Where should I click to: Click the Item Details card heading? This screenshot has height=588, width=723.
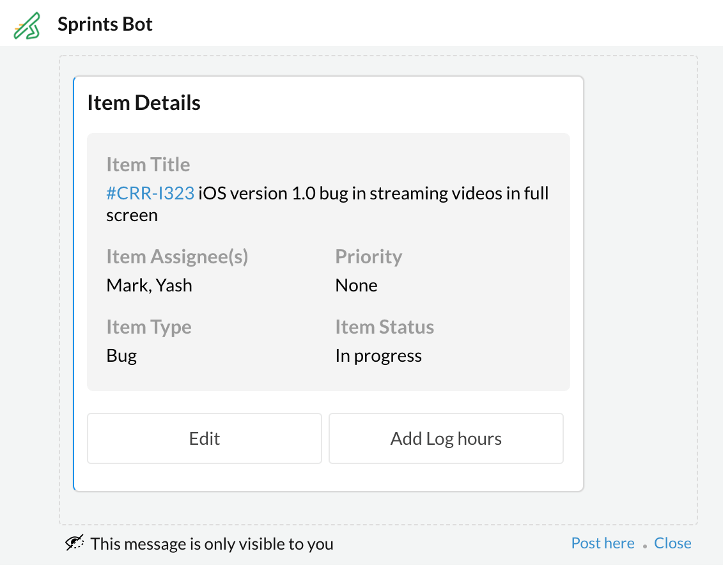144,103
